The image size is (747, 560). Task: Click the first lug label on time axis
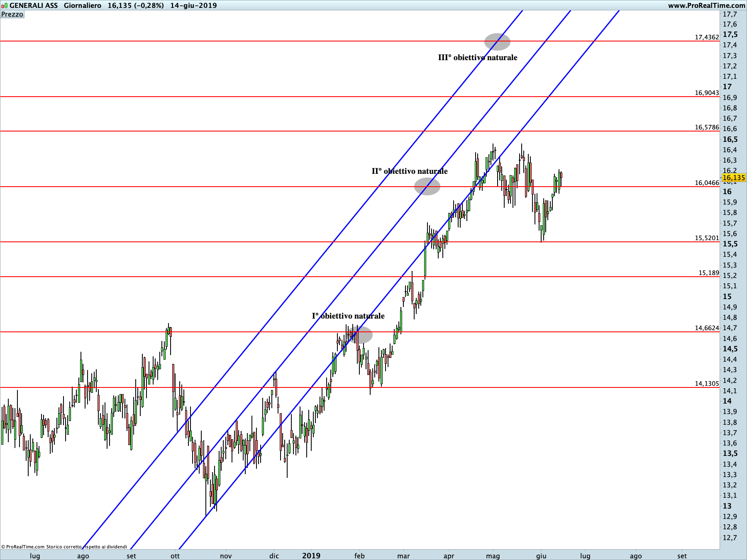35,556
